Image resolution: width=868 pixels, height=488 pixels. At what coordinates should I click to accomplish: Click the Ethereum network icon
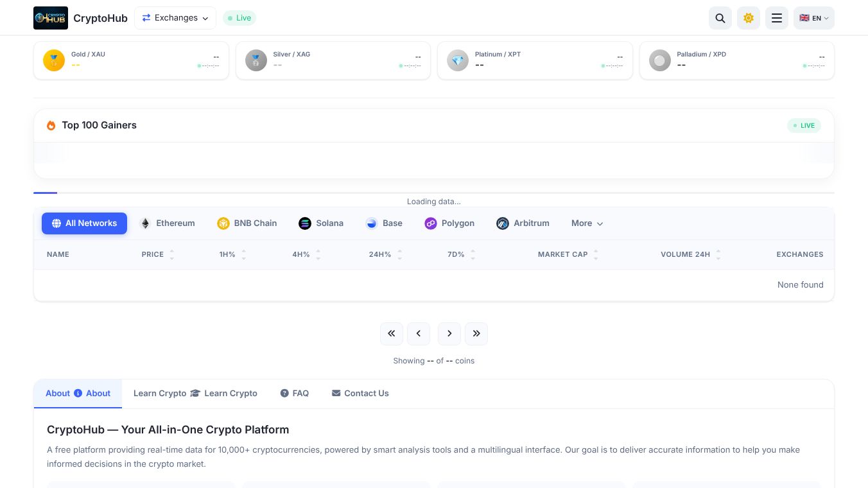tap(145, 223)
